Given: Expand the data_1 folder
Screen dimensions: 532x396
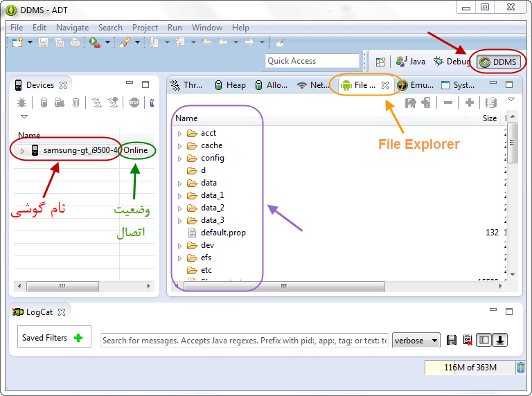Looking at the screenshot, I should (x=180, y=196).
